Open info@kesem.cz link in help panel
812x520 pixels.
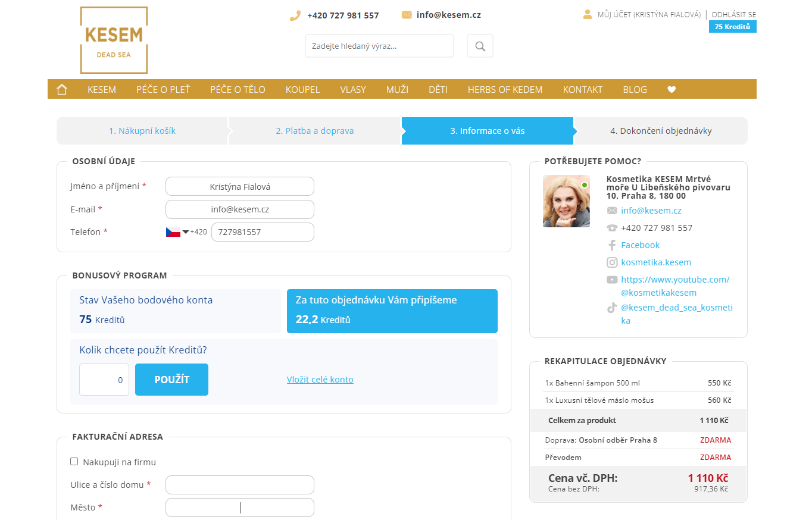(x=651, y=211)
